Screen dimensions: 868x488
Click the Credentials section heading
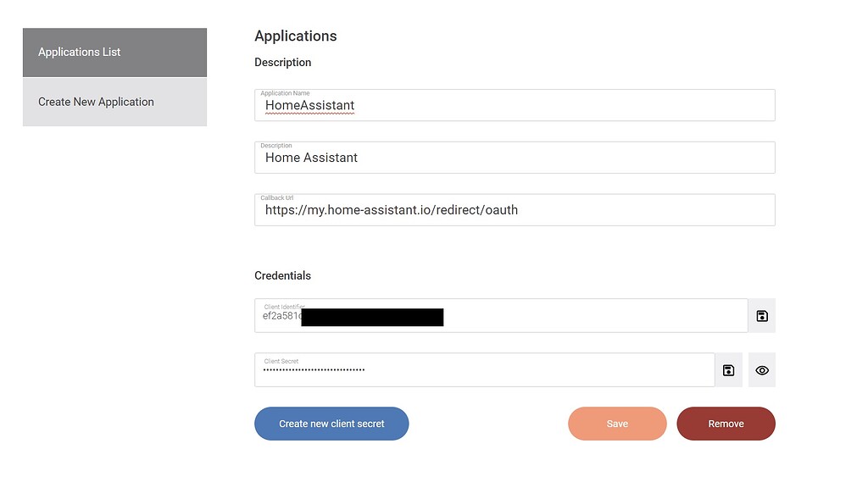(x=282, y=275)
